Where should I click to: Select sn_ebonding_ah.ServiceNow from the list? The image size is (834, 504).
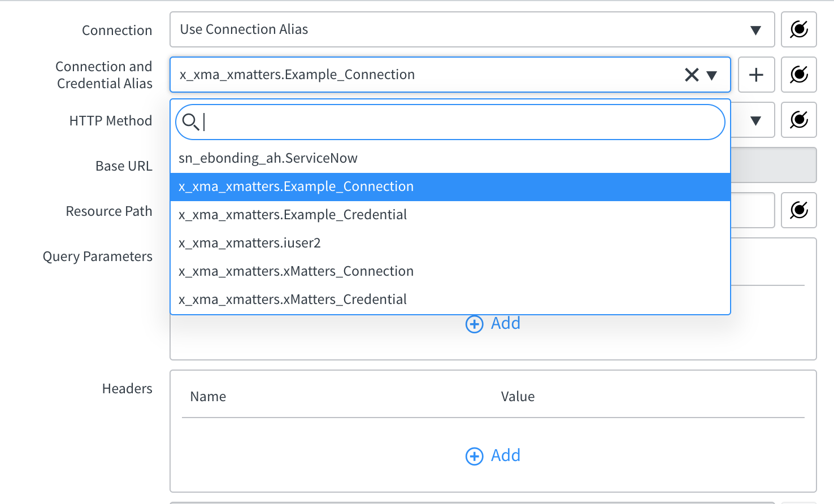(x=450, y=158)
